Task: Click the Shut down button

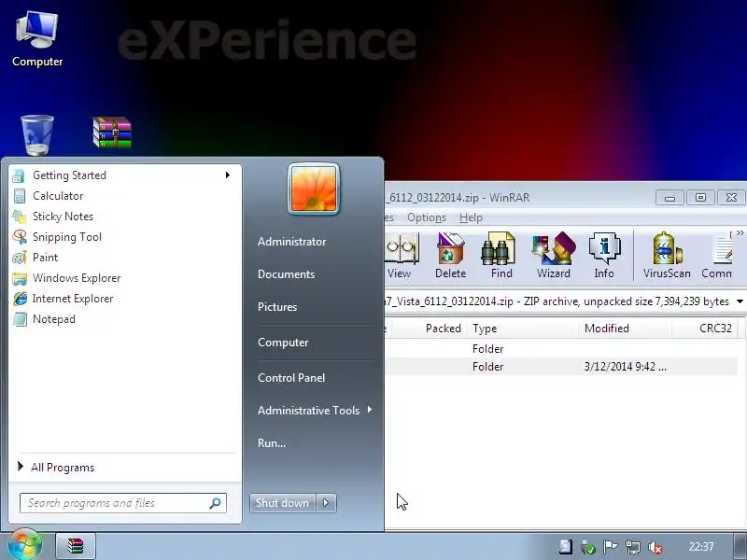Action: (283, 503)
